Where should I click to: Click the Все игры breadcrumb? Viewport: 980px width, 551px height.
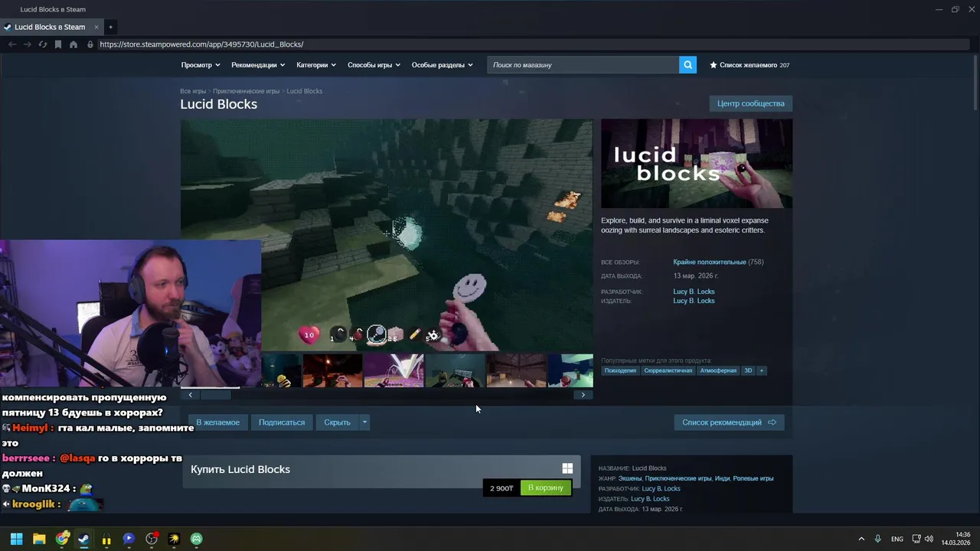[x=193, y=91]
